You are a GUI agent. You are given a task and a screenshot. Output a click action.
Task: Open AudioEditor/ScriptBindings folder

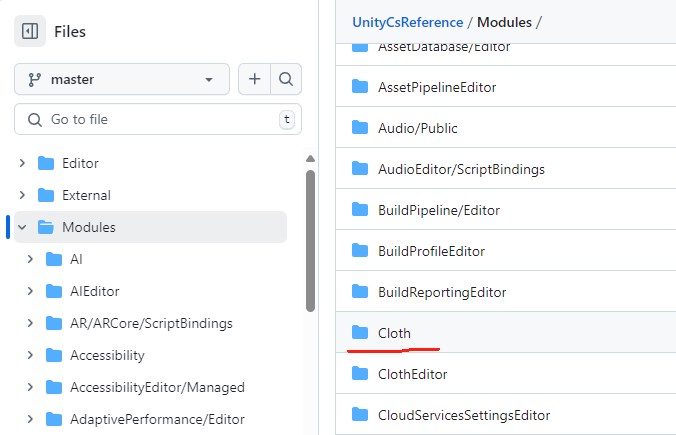click(x=461, y=169)
